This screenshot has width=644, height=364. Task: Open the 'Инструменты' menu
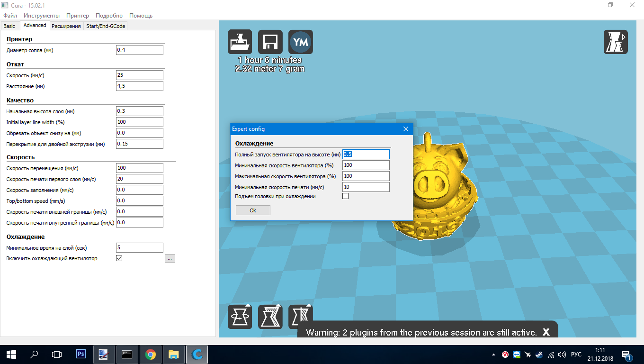tap(42, 16)
